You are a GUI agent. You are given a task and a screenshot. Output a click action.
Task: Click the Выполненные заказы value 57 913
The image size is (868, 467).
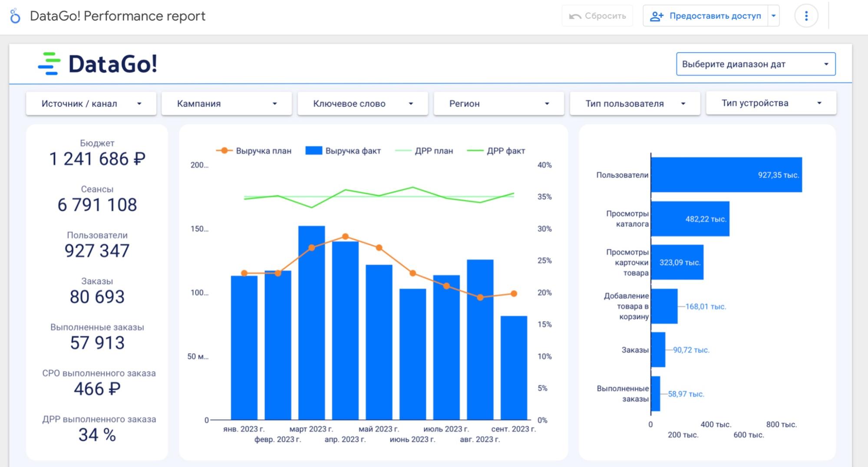pos(97,343)
